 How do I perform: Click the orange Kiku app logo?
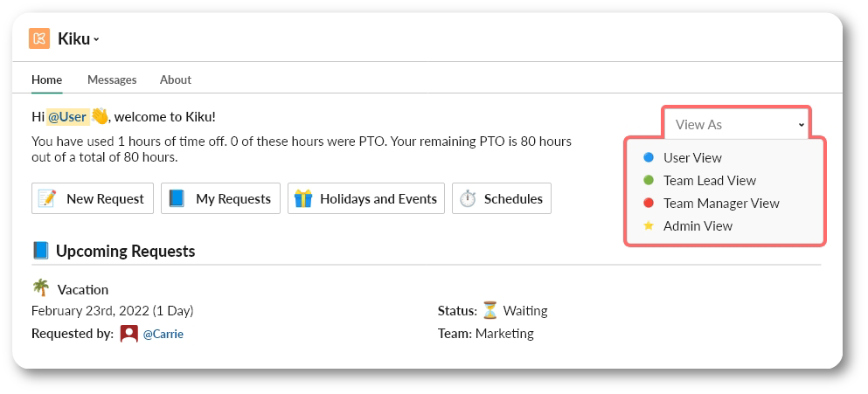[39, 38]
